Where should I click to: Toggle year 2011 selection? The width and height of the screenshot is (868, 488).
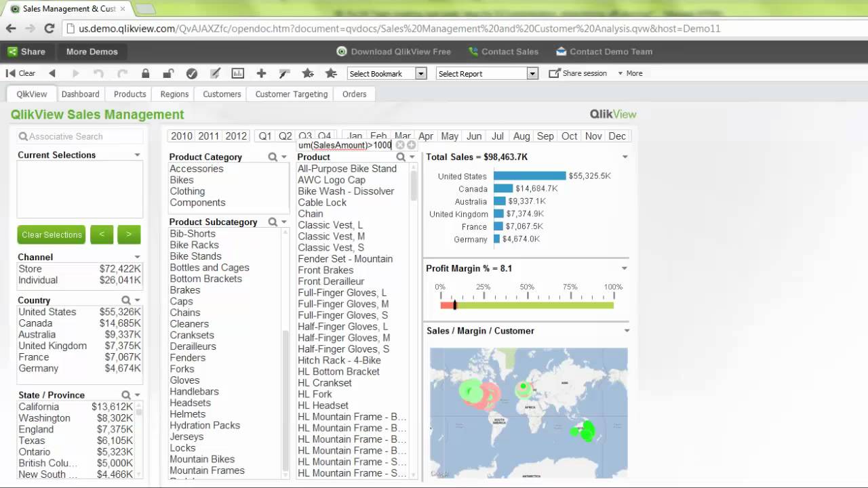tap(209, 136)
